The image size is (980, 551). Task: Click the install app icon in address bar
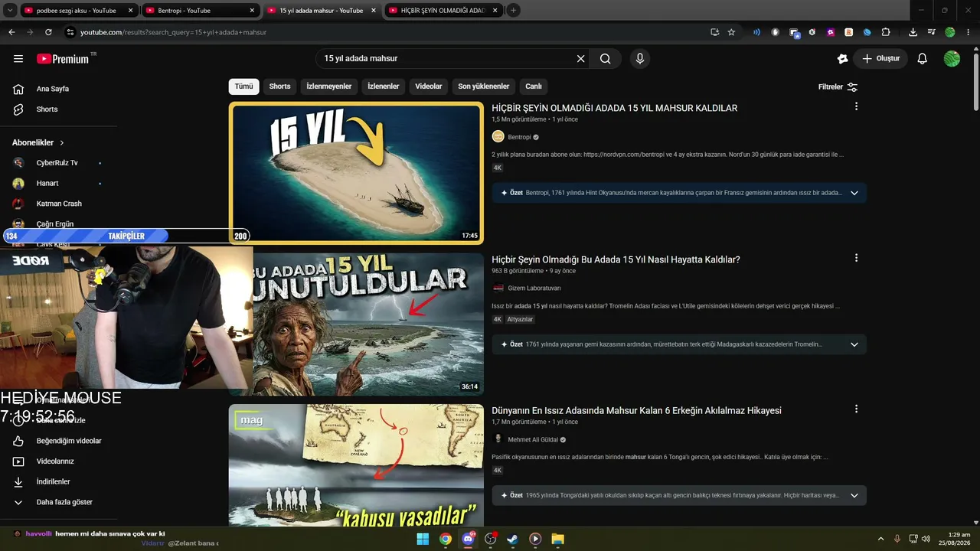[714, 32]
